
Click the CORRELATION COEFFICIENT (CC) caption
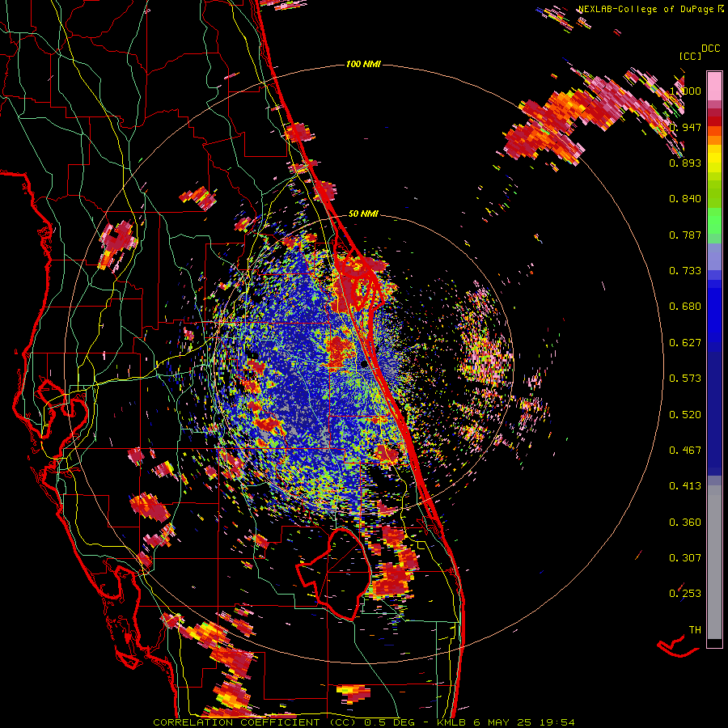(x=255, y=722)
